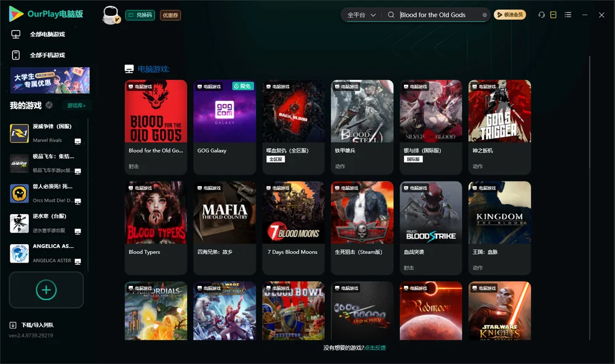615x364 pixels.
Task: Open the 生死狙击 (Steam版) card
Action: click(x=362, y=228)
